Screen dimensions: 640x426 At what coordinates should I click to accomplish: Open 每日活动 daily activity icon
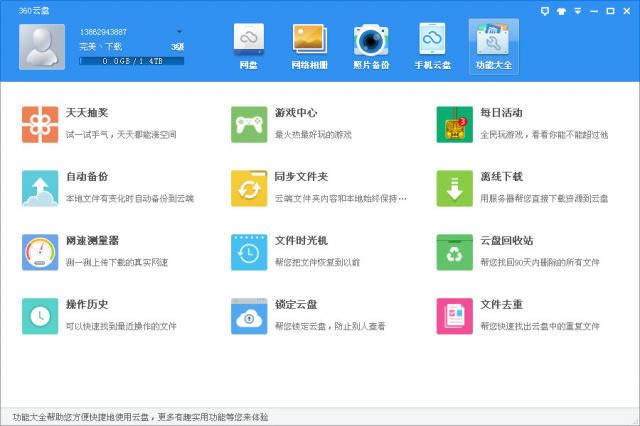click(x=455, y=124)
